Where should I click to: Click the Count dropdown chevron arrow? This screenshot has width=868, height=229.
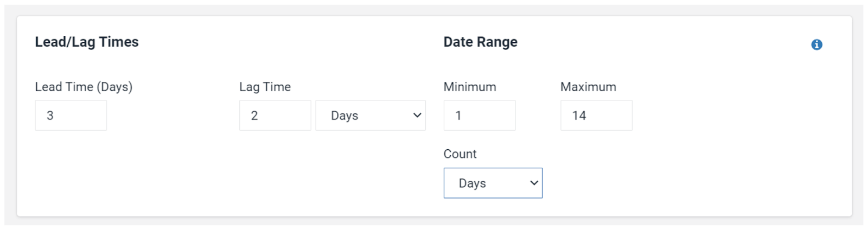click(x=534, y=183)
